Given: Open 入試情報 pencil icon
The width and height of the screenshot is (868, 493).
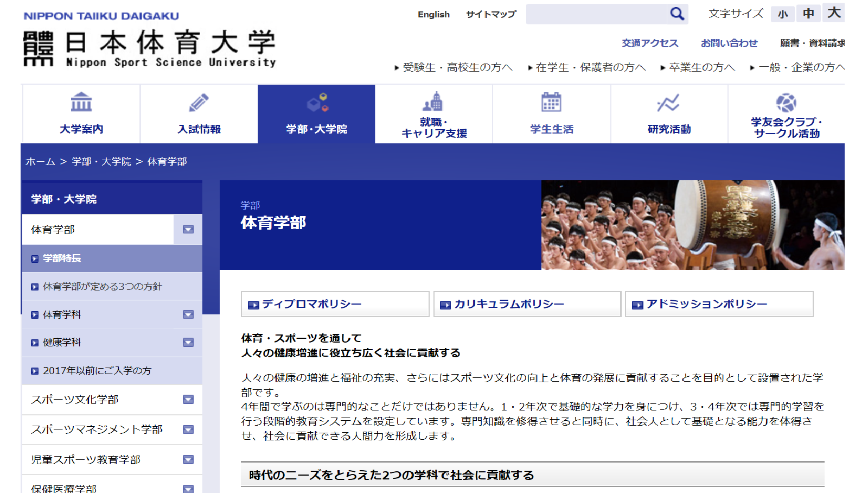Looking at the screenshot, I should [x=199, y=102].
